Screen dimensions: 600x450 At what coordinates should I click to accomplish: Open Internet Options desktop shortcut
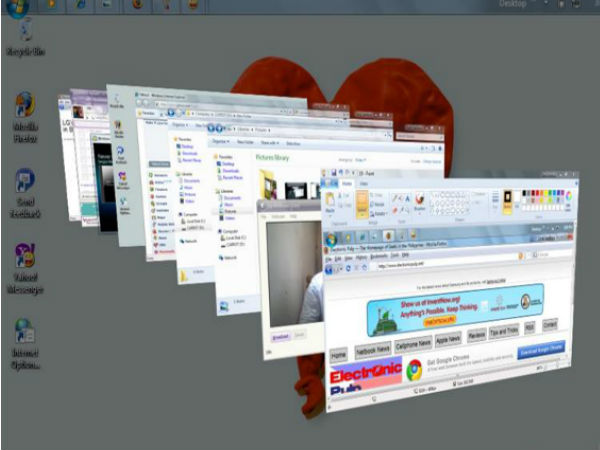[25, 332]
